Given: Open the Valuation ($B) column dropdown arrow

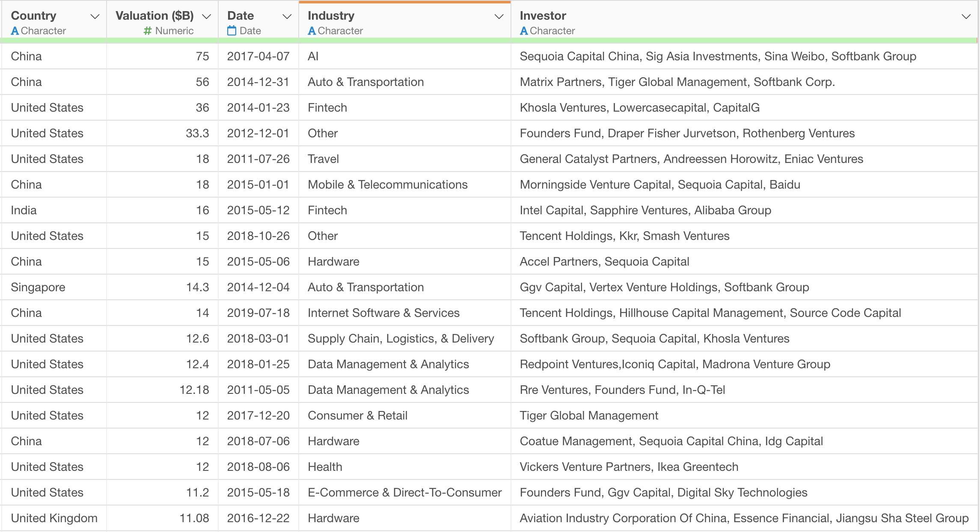Looking at the screenshot, I should pos(207,17).
